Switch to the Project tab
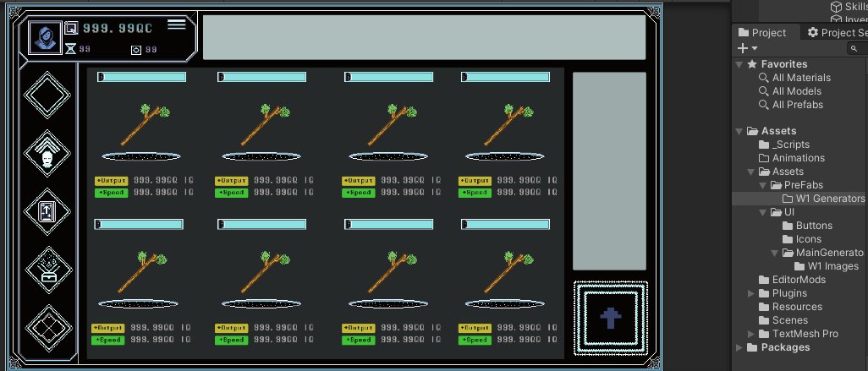868x371 pixels. (762, 33)
